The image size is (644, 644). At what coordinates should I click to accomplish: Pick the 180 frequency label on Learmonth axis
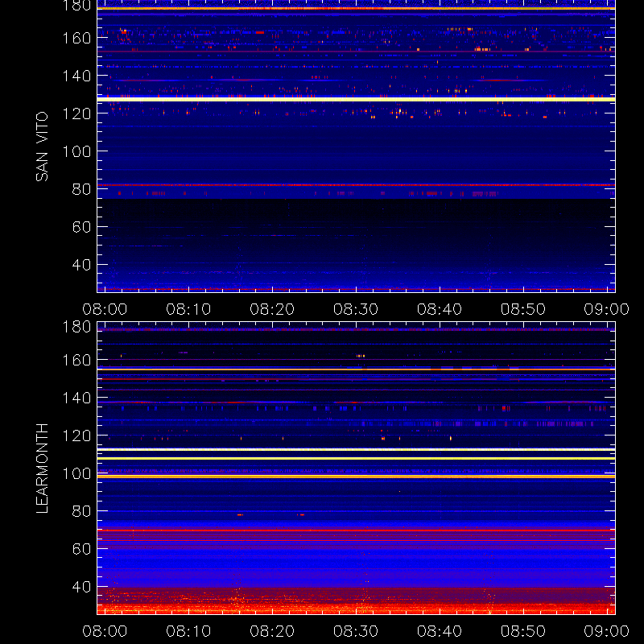point(76,327)
